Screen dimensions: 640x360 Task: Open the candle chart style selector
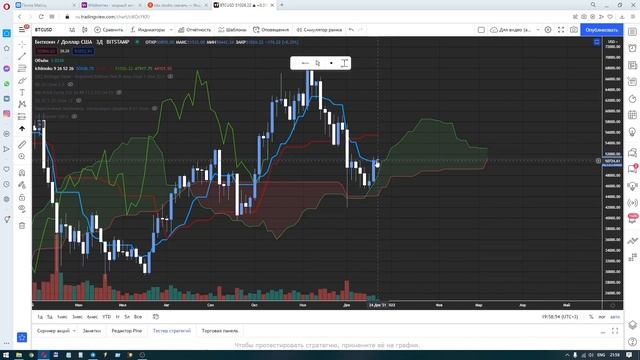(x=84, y=30)
